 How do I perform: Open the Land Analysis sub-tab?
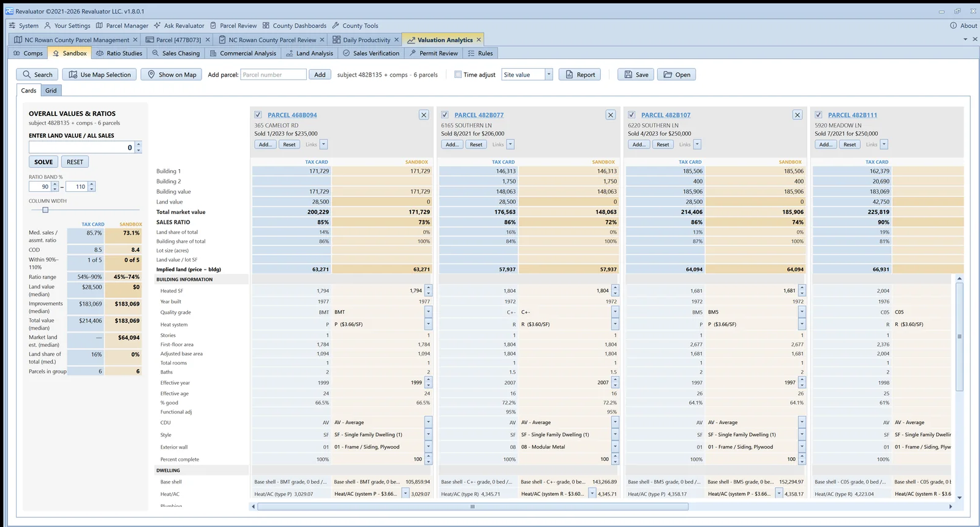coord(310,53)
